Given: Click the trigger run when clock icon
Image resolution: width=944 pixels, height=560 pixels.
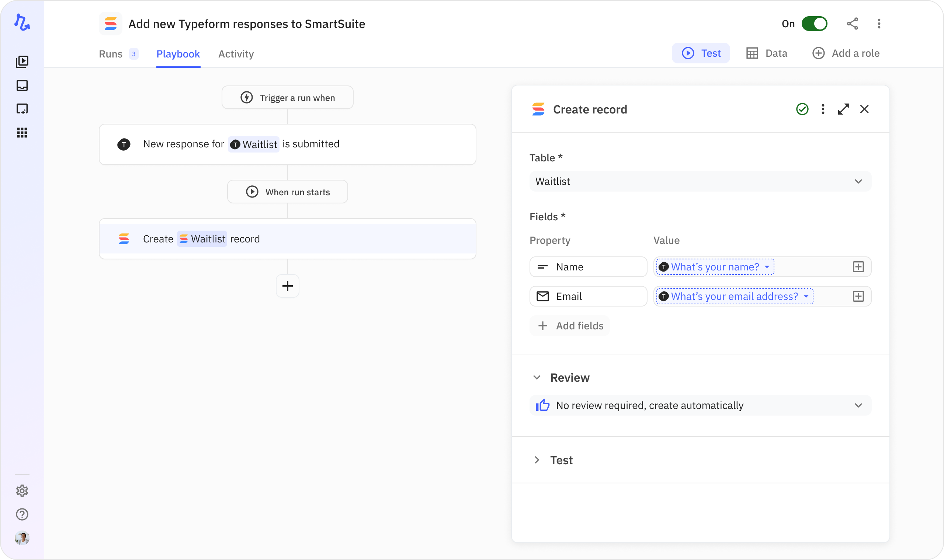Looking at the screenshot, I should click(x=248, y=97).
